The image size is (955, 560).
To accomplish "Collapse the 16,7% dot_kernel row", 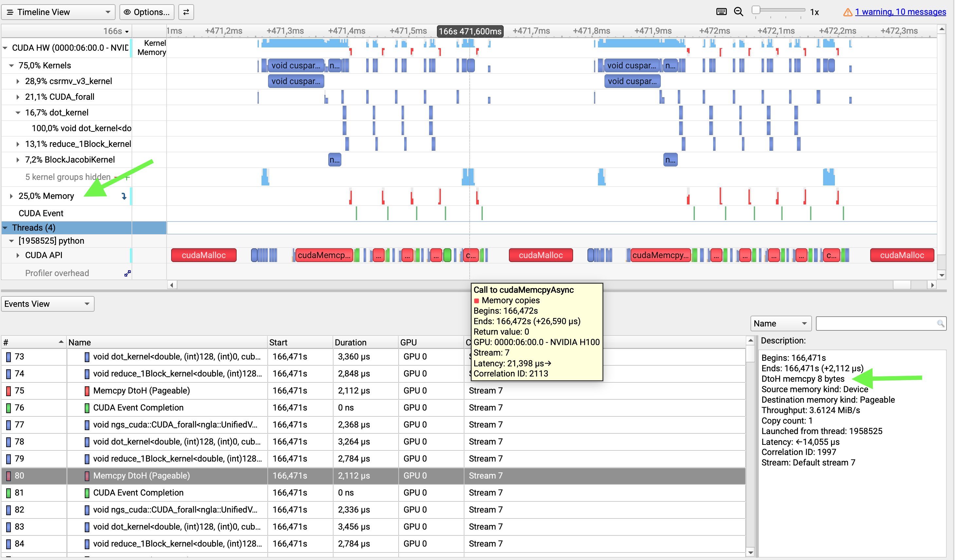I will coord(18,113).
